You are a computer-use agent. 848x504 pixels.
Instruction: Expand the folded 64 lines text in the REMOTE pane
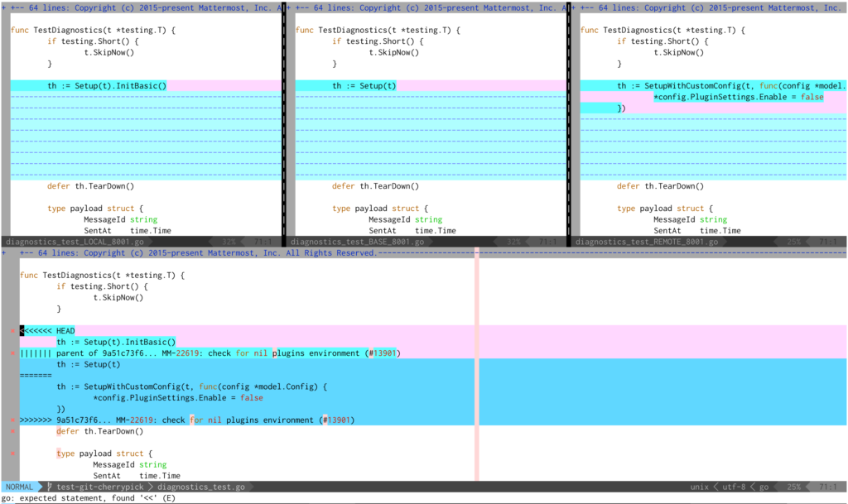tap(711, 7)
